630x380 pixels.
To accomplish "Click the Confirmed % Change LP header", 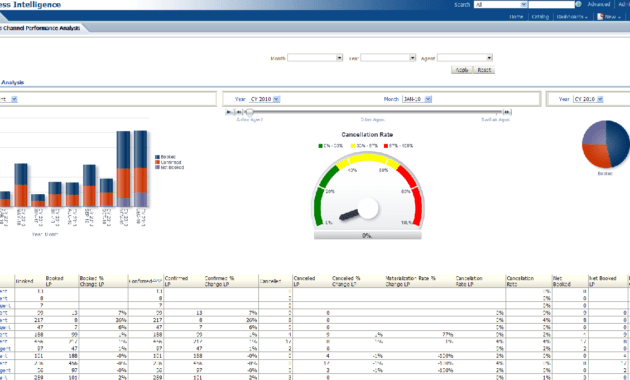I will coord(219,281).
